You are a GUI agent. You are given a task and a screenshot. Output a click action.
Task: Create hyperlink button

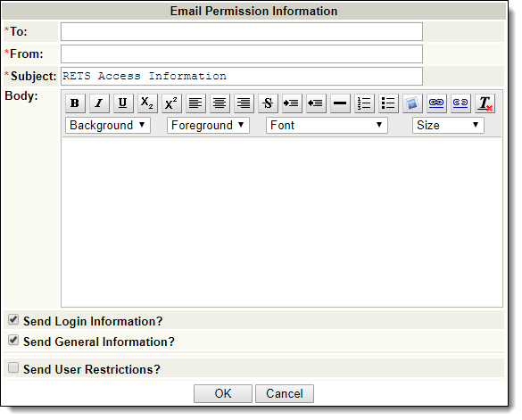coord(436,103)
